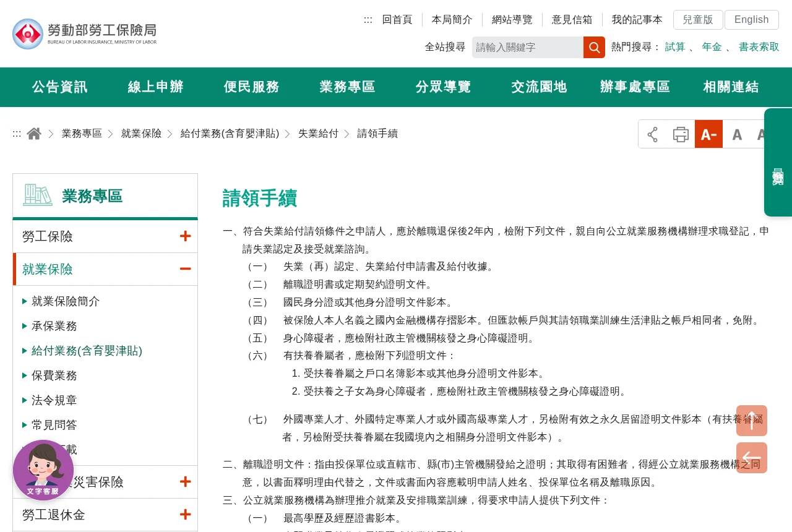Click 就業保險 in the breadcrumb
792x532 pixels.
click(141, 134)
